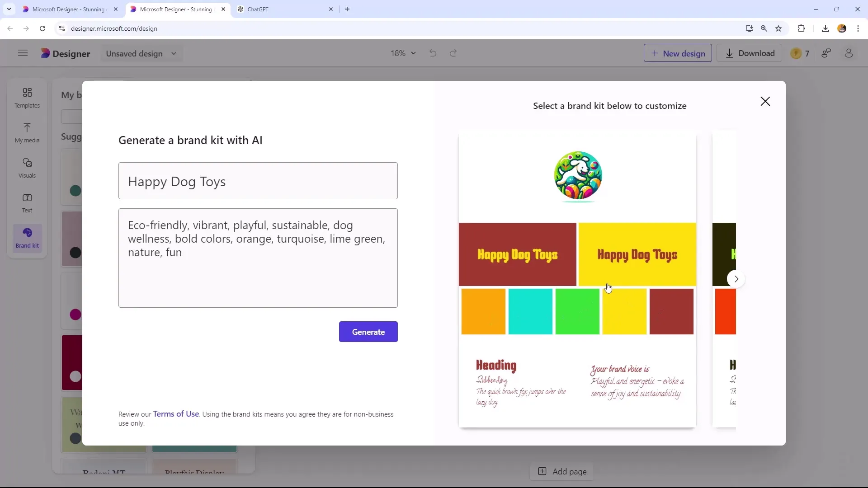The image size is (868, 488).
Task: Select the turquoise color swatch
Action: click(x=530, y=312)
